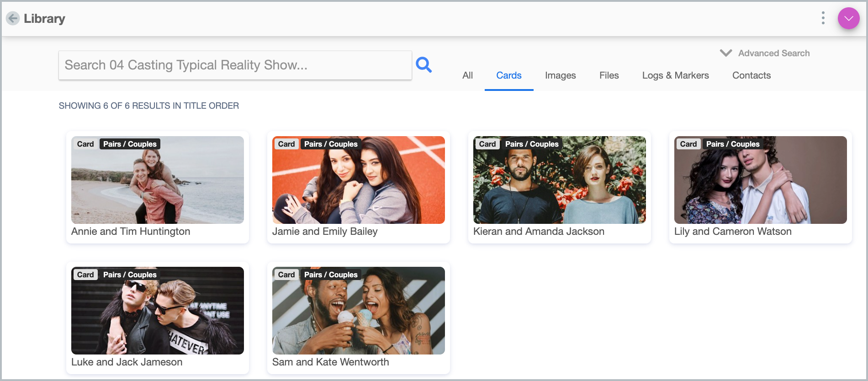Click the purple circular chevron button
Image resolution: width=868 pixels, height=381 pixels.
(848, 18)
